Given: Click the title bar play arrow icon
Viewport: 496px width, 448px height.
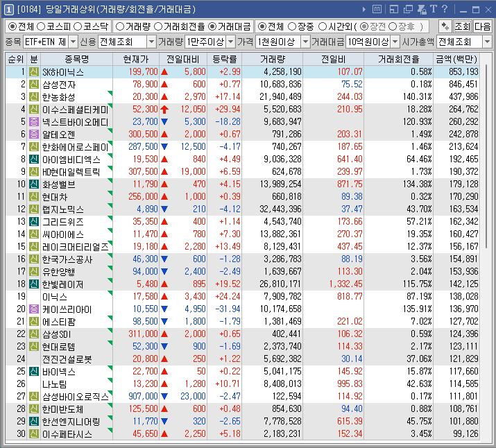Looking at the screenshot, I should click(364, 10).
